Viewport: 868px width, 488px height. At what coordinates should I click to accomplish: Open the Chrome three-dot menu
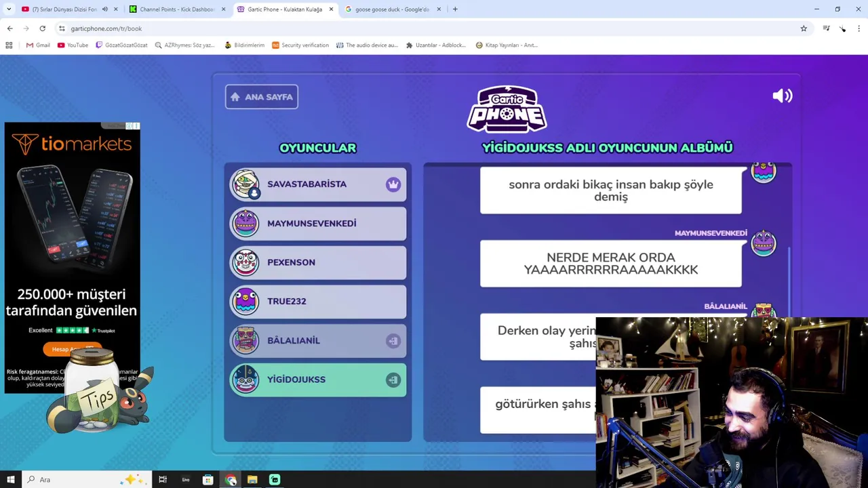859,28
